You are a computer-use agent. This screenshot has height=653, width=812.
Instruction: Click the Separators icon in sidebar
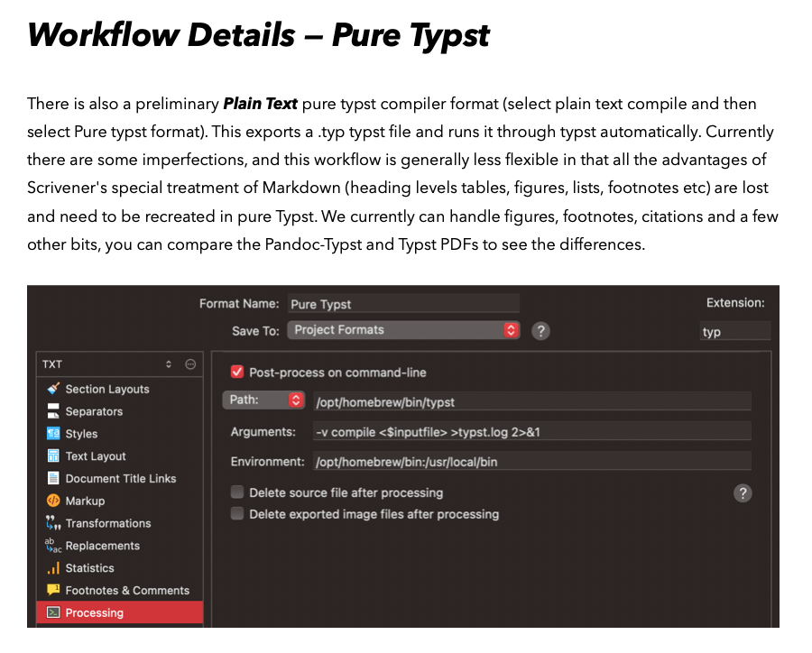coord(53,411)
